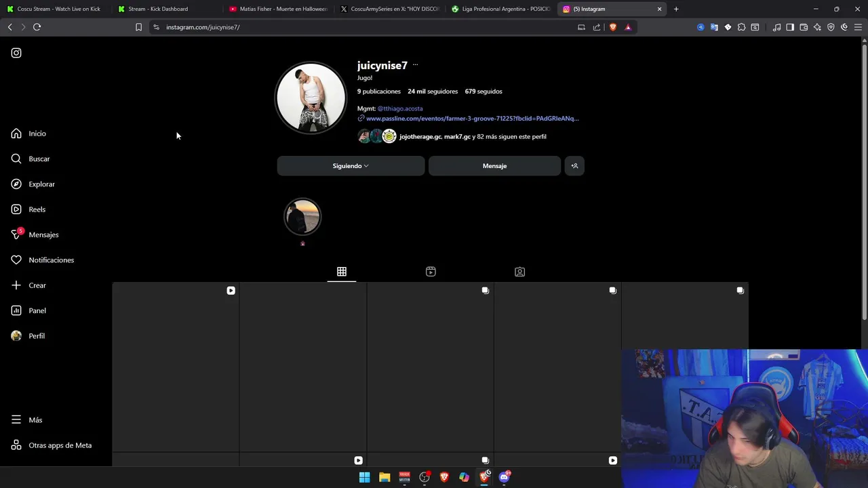Open Reels from the sidebar
This screenshot has width=868, height=488.
point(28,209)
